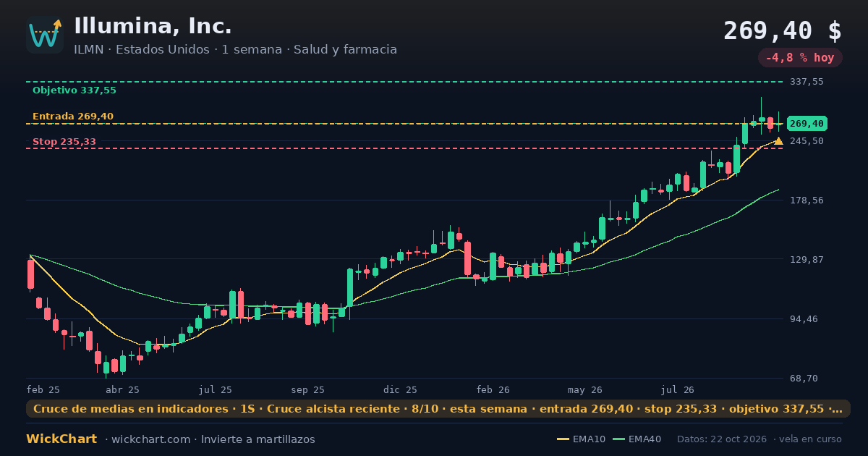Click the EMA10 legend entry
868x456 pixels.
pos(581,439)
